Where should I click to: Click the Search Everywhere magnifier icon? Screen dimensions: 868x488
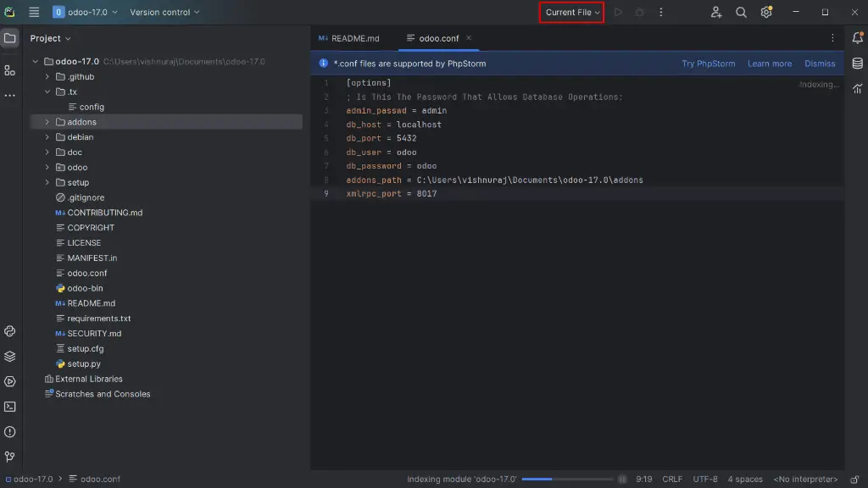[741, 13]
